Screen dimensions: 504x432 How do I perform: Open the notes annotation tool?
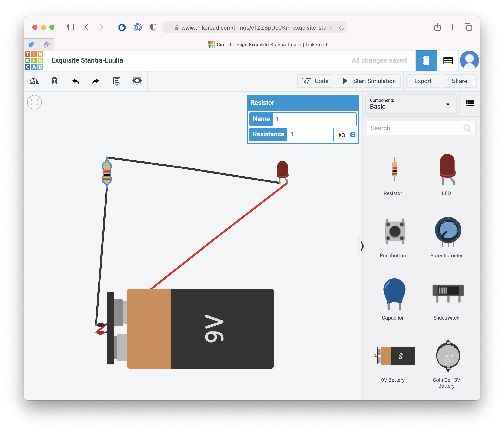[116, 81]
